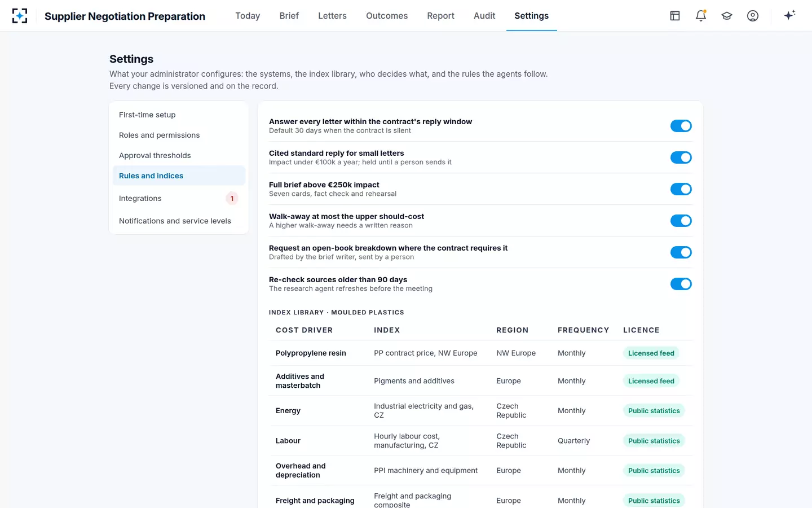Go to the Today tab
The image size is (812, 508).
pyautogui.click(x=248, y=16)
